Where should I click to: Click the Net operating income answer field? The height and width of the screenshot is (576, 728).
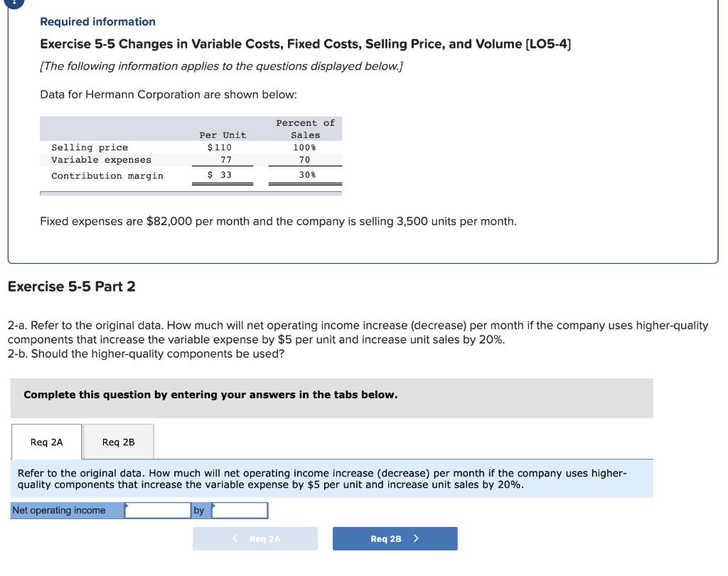pos(157,510)
